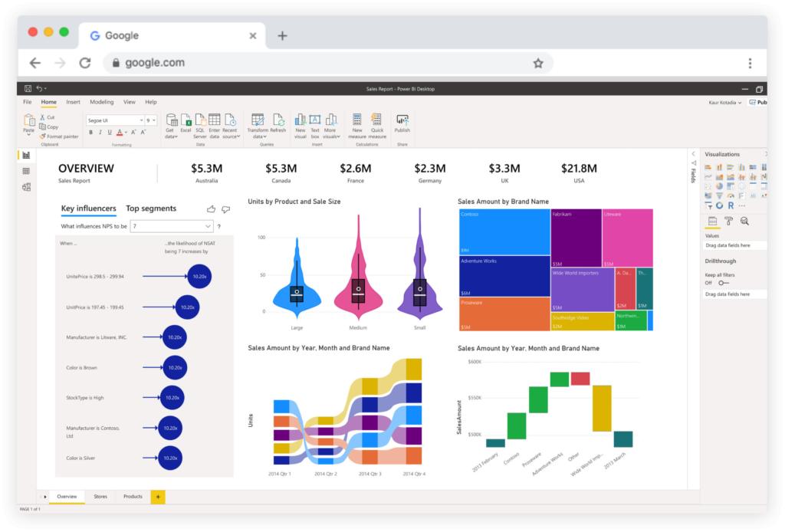Expand the Segoe UI font dropdown
Viewport: 785px width, 532px height.
115,120
